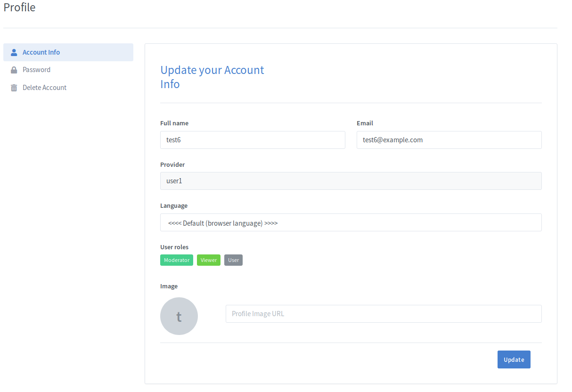Image resolution: width=572 pixels, height=392 pixels.
Task: Switch to the Password settings tab
Action: point(36,70)
